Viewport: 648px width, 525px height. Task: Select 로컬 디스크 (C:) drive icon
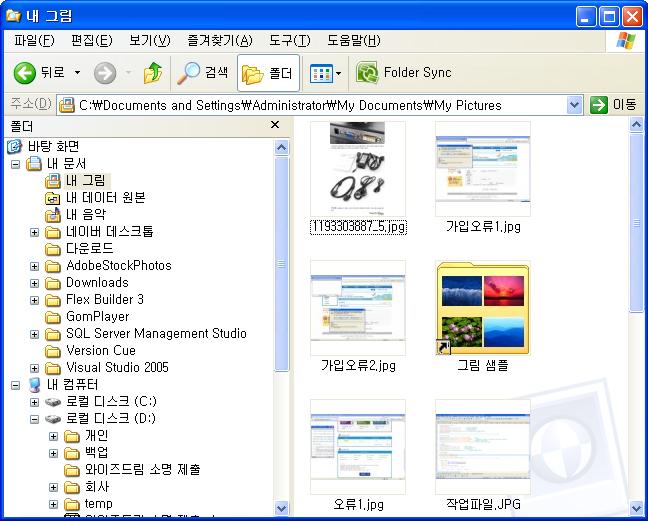click(x=54, y=402)
